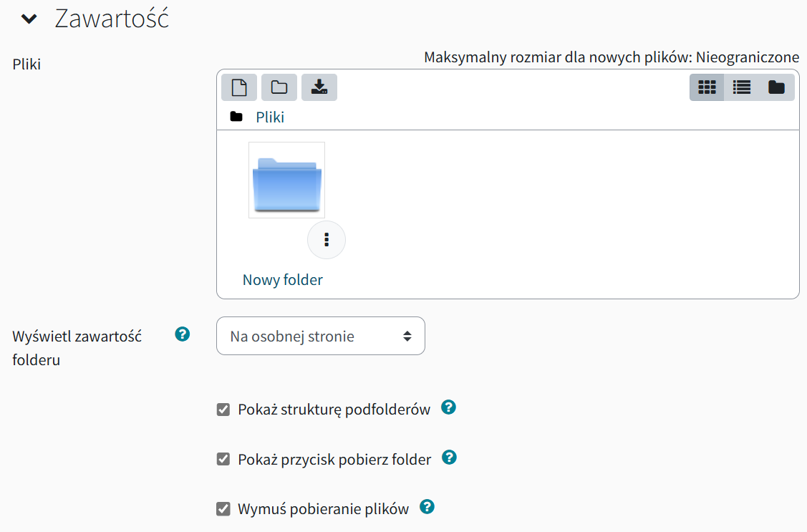Image resolution: width=807 pixels, height=532 pixels.
Task: Click the Pliki breadcrumb link
Action: point(270,117)
